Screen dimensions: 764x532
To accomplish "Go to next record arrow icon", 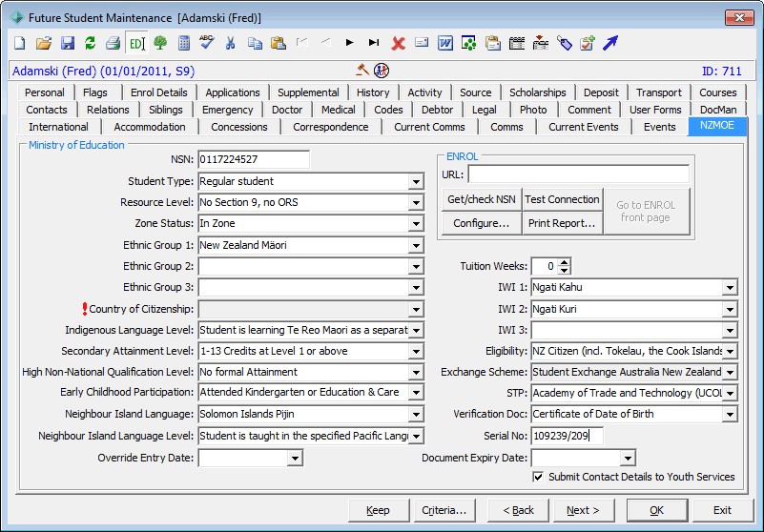I will 349,43.
